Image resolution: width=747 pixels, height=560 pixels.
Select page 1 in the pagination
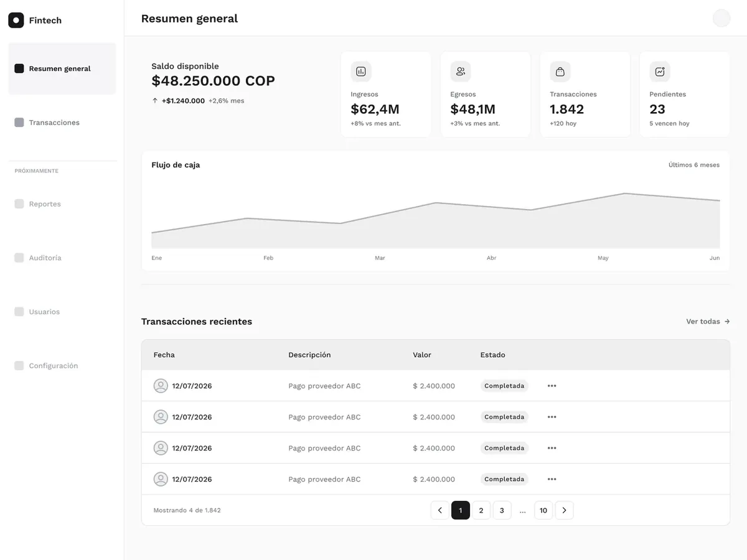click(461, 510)
